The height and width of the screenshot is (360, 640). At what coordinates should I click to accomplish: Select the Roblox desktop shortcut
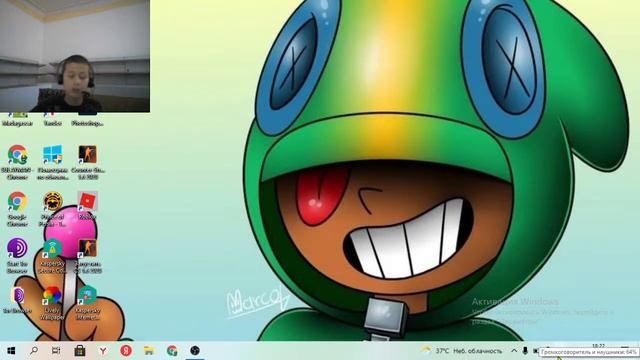pos(87,207)
